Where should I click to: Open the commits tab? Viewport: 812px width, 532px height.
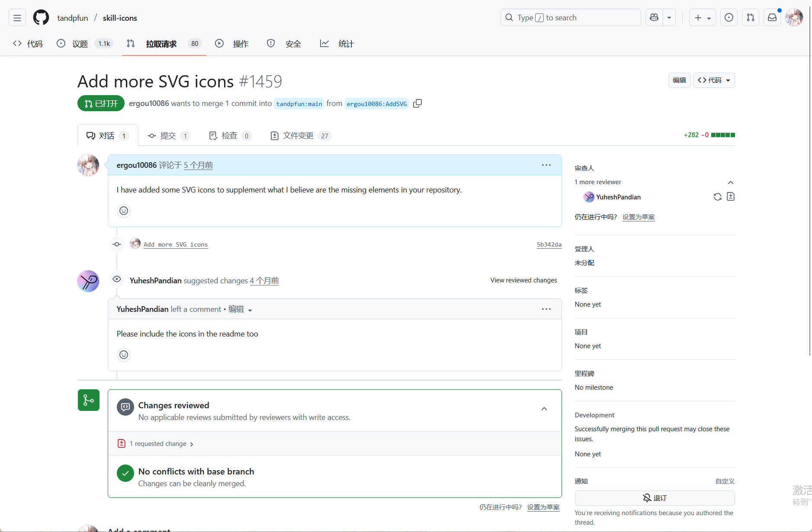[x=168, y=136]
